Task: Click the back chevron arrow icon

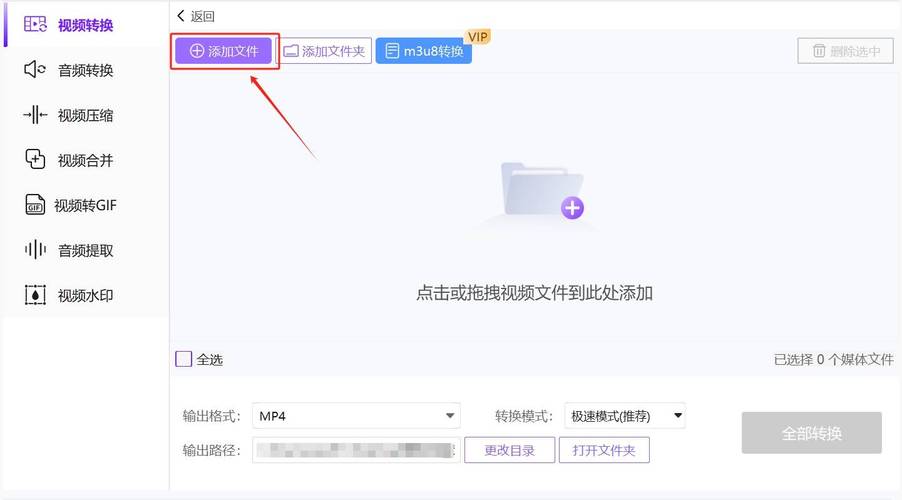Action: 181,16
